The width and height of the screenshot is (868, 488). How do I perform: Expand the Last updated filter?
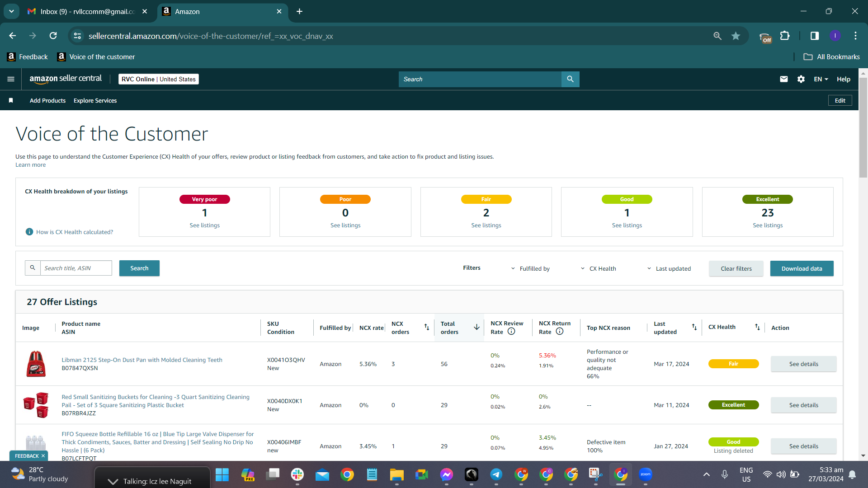point(669,268)
